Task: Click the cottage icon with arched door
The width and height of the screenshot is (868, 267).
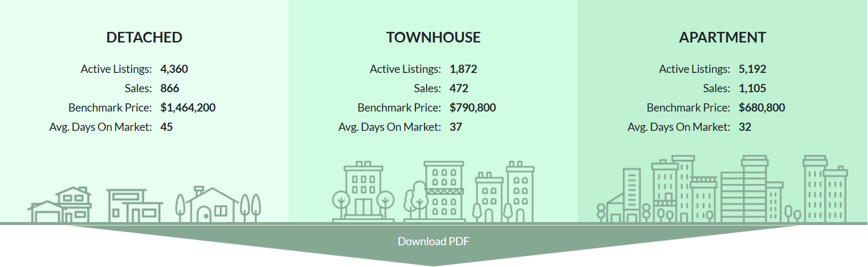Action: (x=212, y=206)
